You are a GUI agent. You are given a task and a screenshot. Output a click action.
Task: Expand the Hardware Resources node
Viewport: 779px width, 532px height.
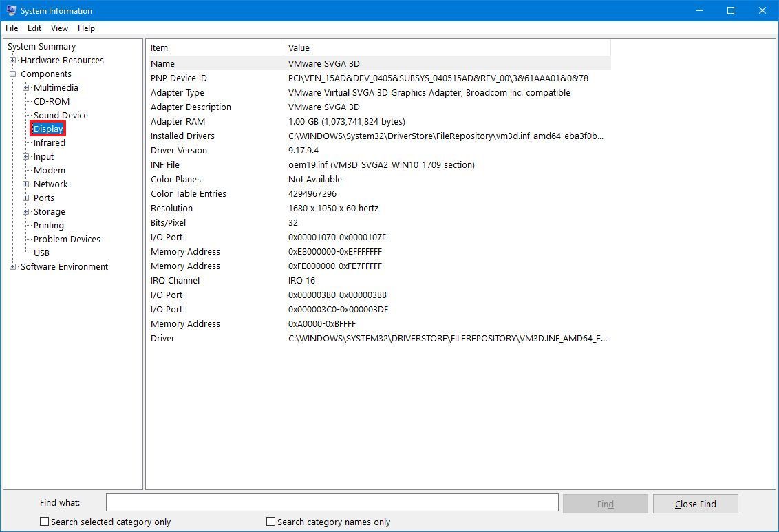(12, 60)
